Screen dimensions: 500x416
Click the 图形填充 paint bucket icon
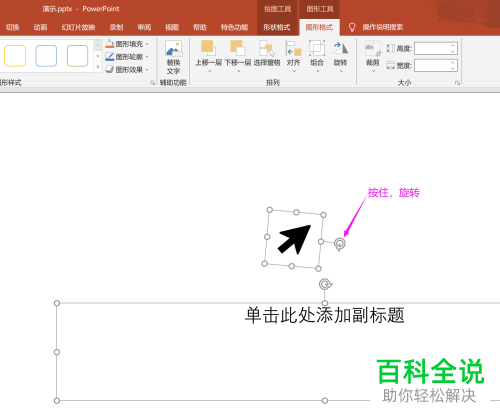click(x=110, y=44)
